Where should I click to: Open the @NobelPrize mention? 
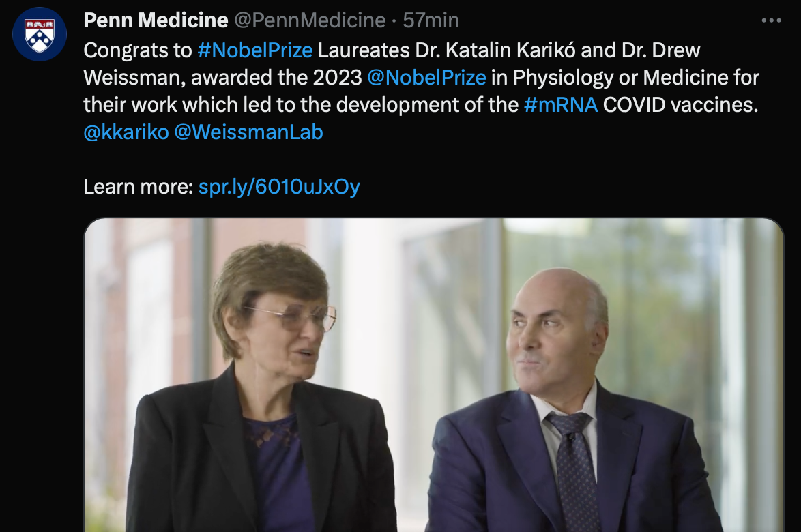(x=426, y=78)
